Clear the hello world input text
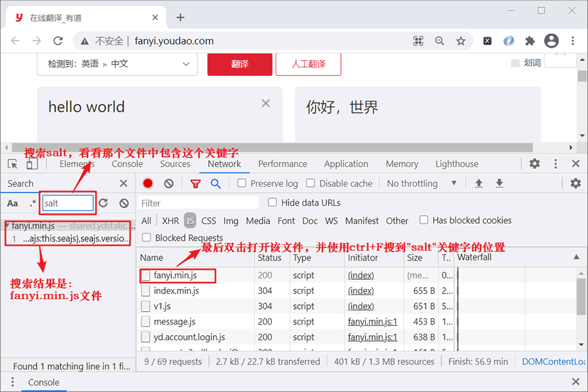Image resolution: width=588 pixels, height=392 pixels. 266,103
